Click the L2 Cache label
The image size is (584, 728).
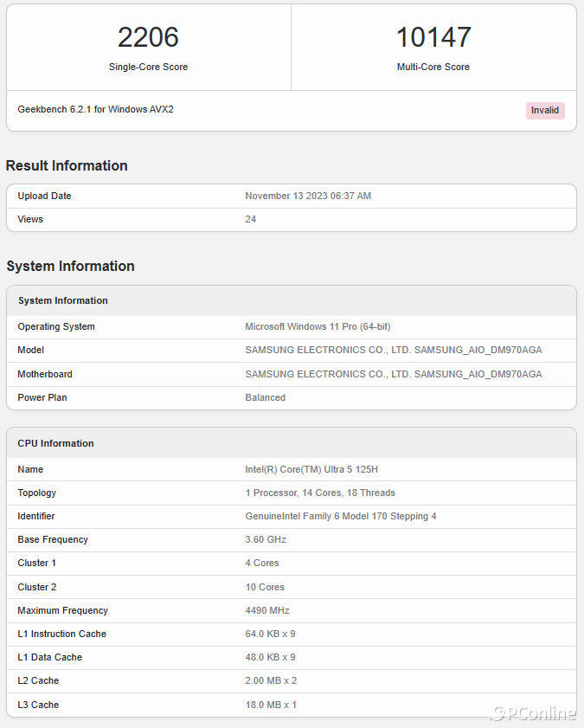pyautogui.click(x=38, y=680)
